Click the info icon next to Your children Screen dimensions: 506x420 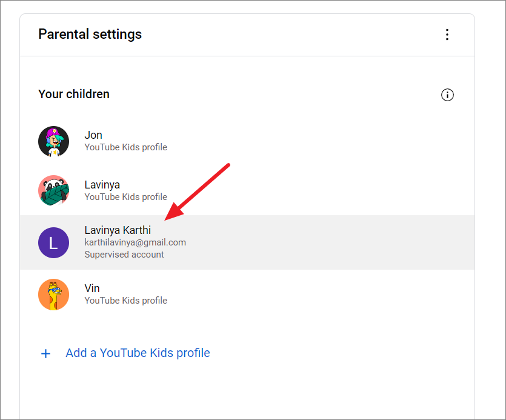pos(447,95)
